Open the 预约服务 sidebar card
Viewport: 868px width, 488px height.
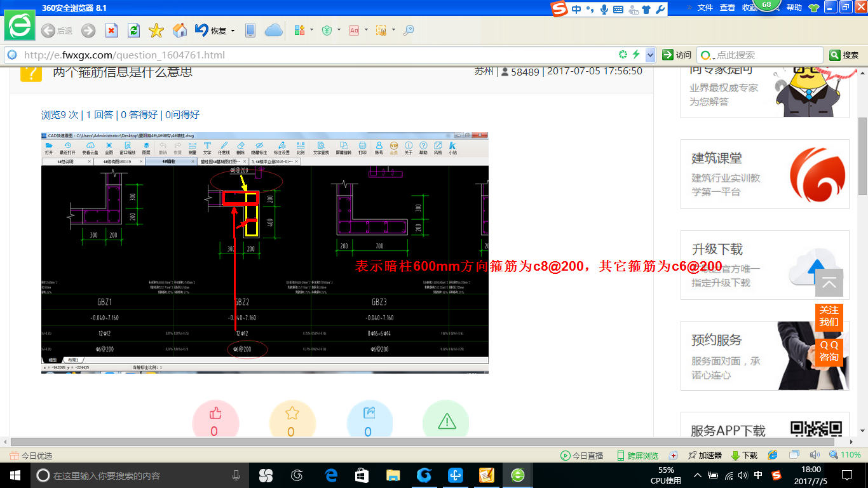pos(765,356)
